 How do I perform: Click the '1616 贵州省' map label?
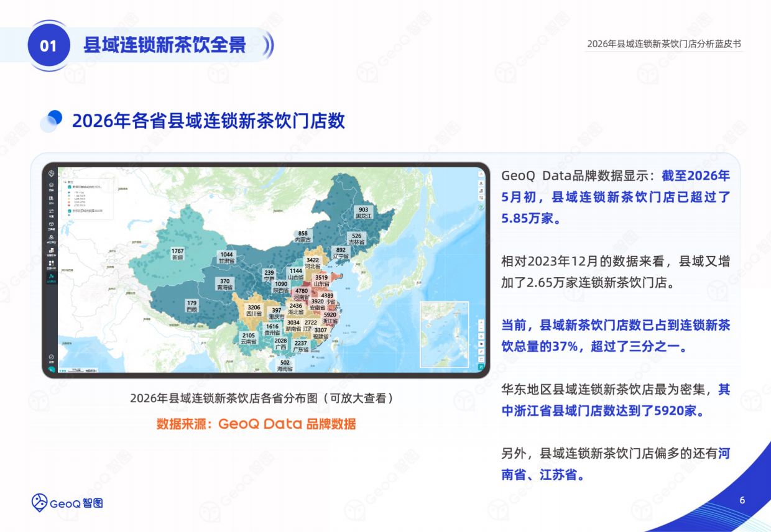pyautogui.click(x=272, y=329)
